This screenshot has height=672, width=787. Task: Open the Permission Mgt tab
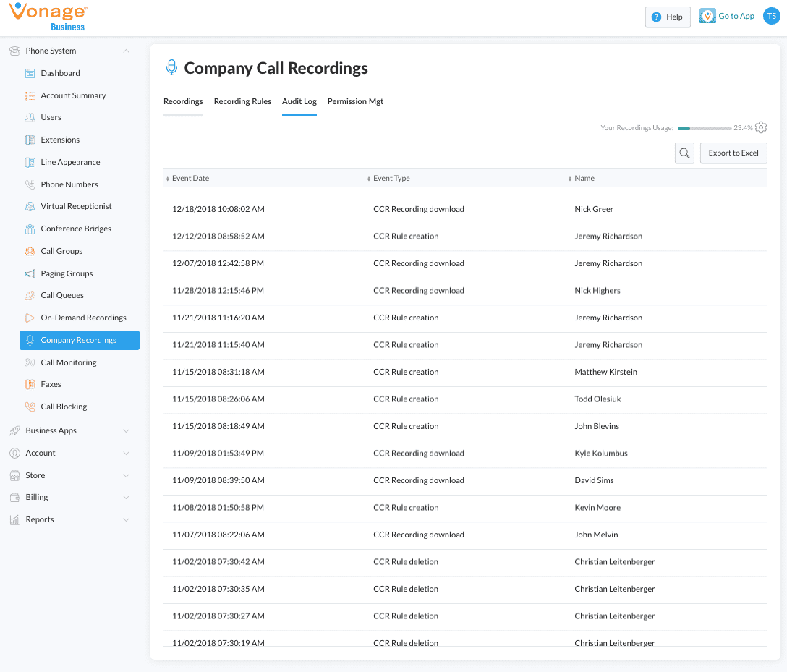pos(355,101)
